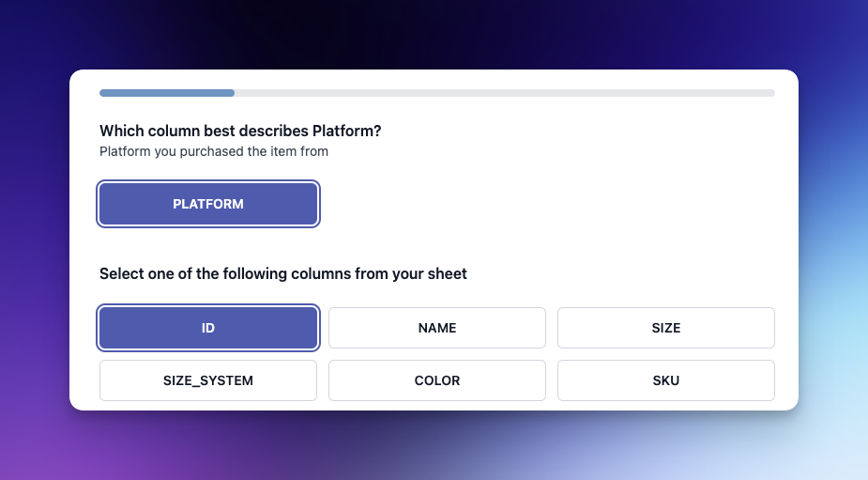Click the highlighted PLATFORM field button

pyautogui.click(x=208, y=204)
